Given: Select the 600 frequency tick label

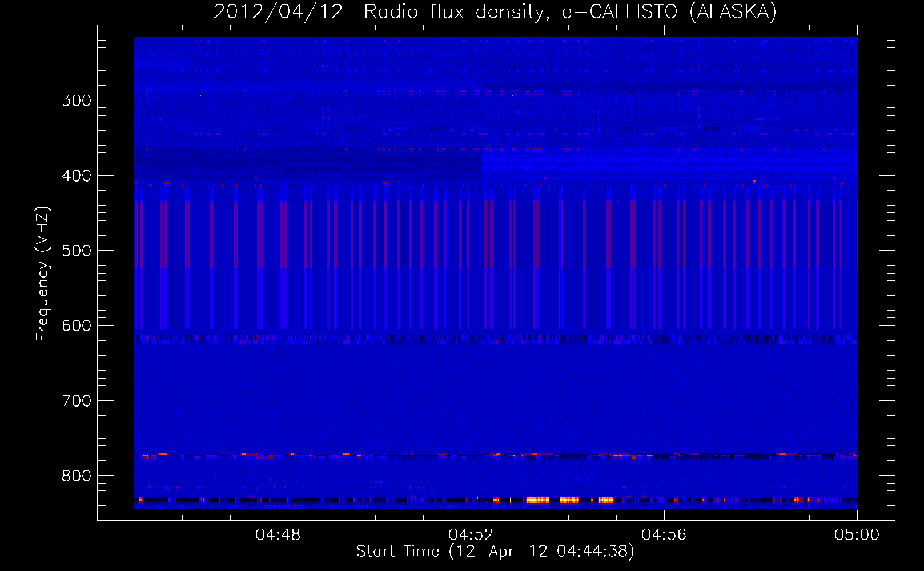Looking at the screenshot, I should pos(77,326).
